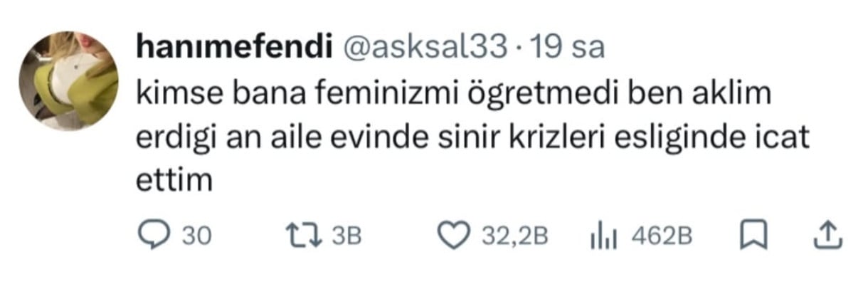Retweet the post using the arrows icon
Screen dimensions: 868x289
tap(295, 236)
